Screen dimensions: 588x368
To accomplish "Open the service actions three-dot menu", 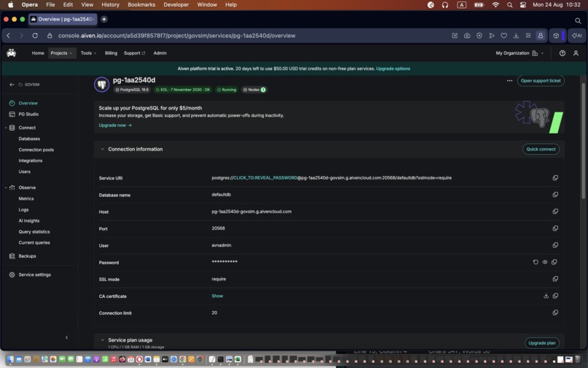I will click(509, 81).
